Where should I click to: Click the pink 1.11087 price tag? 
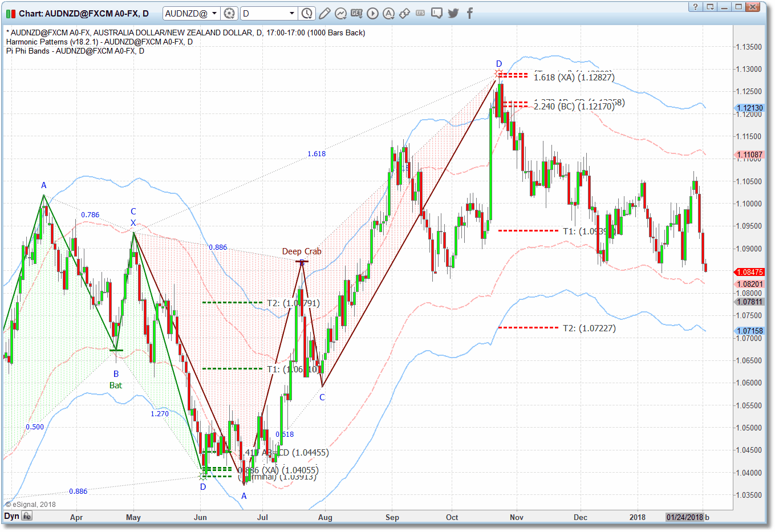pyautogui.click(x=749, y=155)
